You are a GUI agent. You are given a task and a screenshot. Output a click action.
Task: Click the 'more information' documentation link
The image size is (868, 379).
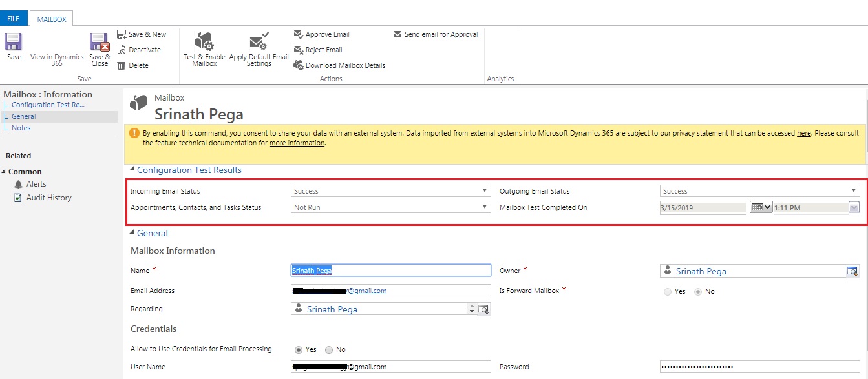(x=297, y=143)
